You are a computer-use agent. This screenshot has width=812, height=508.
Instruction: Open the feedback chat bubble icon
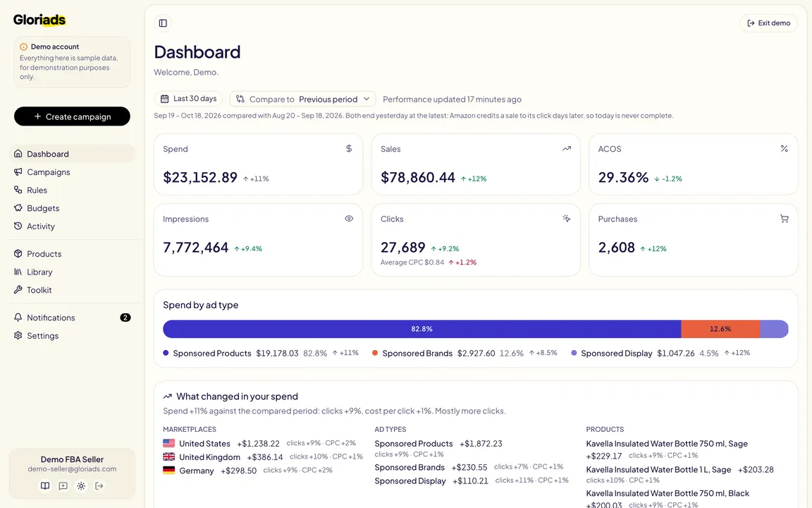click(63, 485)
